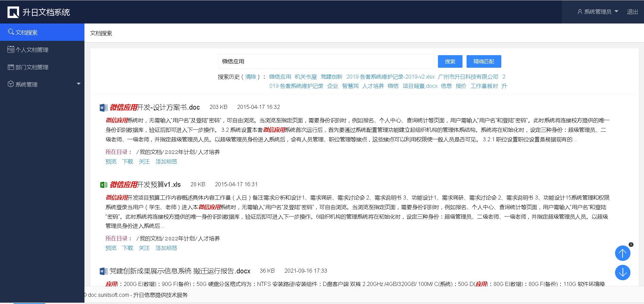Select history keyword 微信
The width and height of the screenshot is (644, 304).
(x=393, y=86)
